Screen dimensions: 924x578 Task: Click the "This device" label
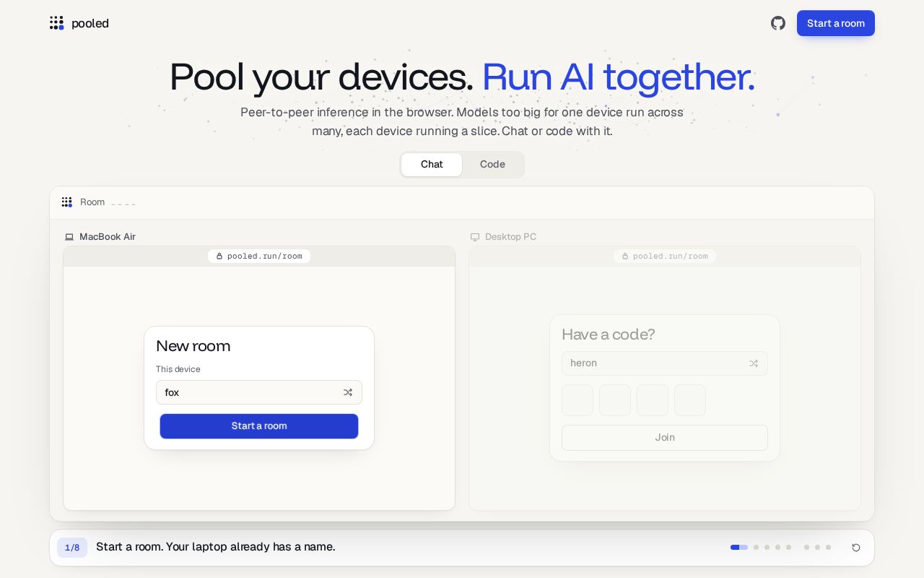[178, 369]
